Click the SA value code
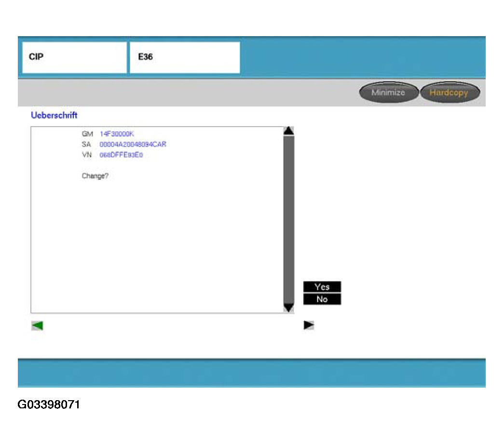 pyautogui.click(x=133, y=145)
